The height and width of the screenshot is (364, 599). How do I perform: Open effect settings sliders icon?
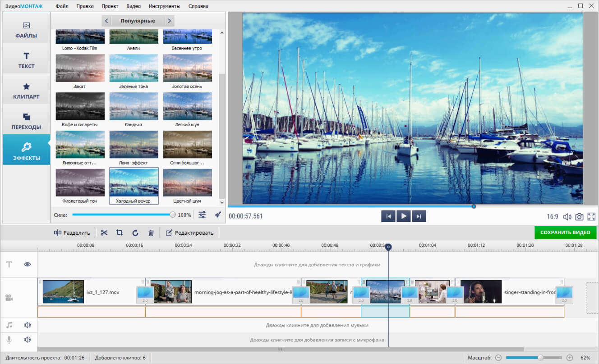[202, 215]
